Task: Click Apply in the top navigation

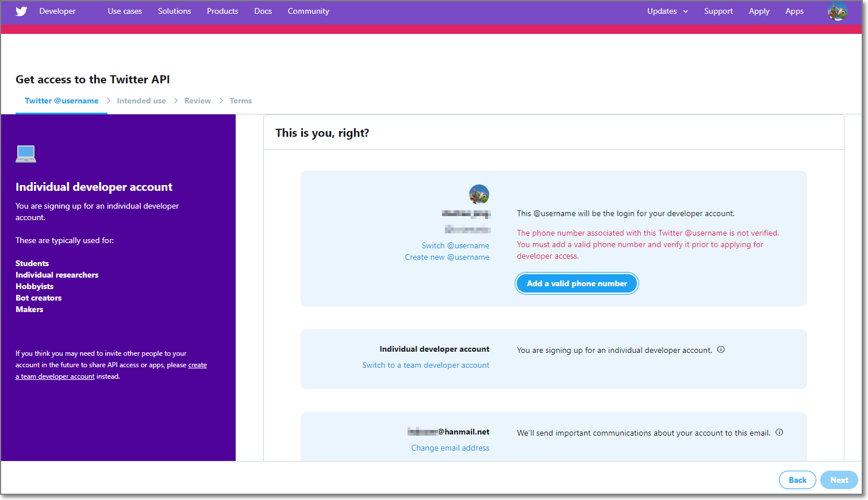Action: coord(759,11)
